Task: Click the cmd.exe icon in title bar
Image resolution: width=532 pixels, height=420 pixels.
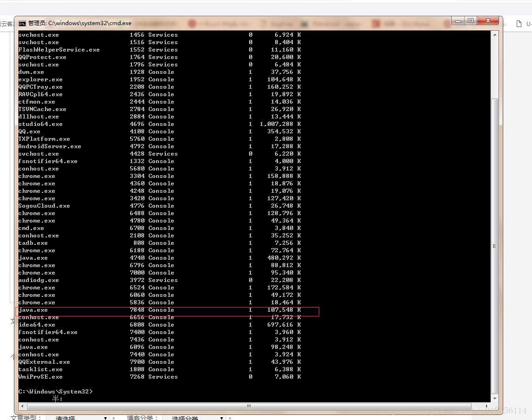Action: point(22,23)
